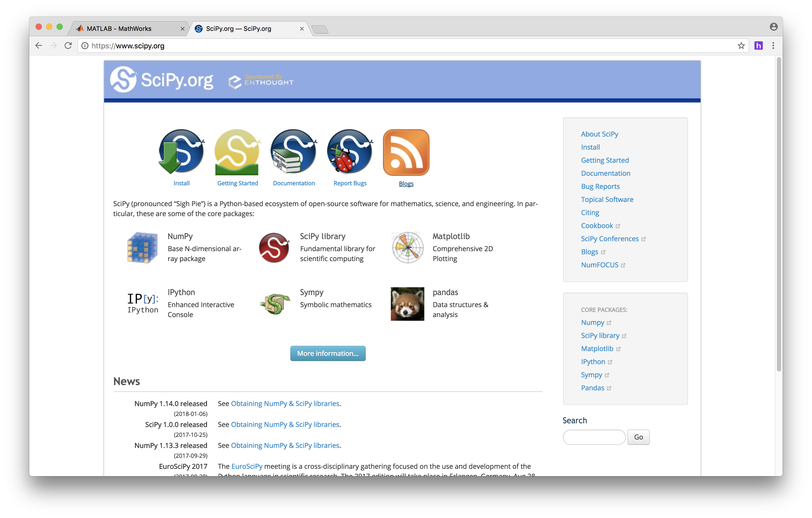Close the MATLAB - MathWorks tab

coord(182,29)
